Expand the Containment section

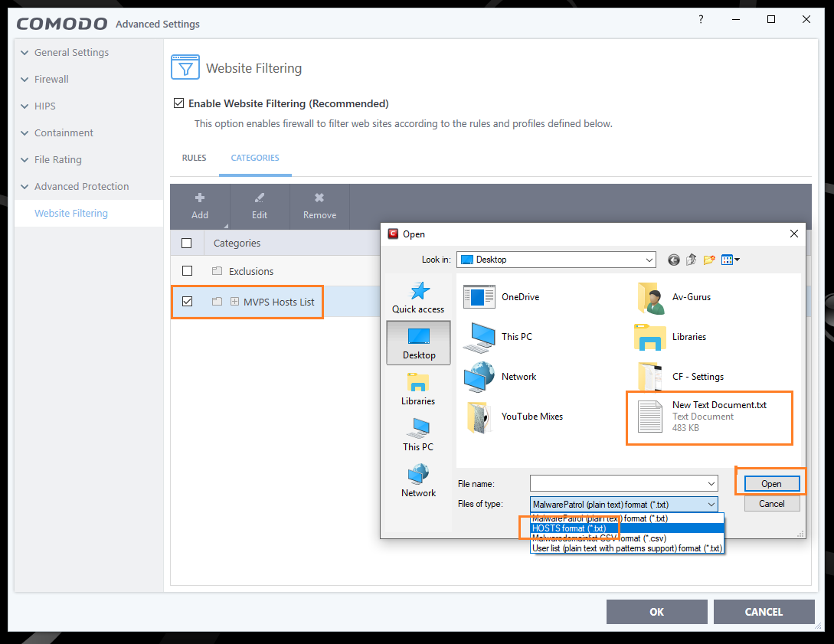click(x=25, y=133)
